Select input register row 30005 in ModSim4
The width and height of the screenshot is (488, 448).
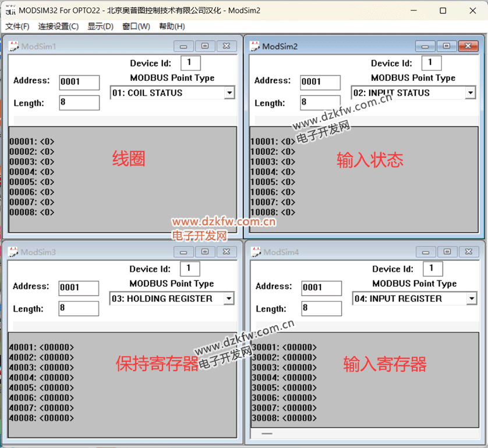tap(284, 387)
